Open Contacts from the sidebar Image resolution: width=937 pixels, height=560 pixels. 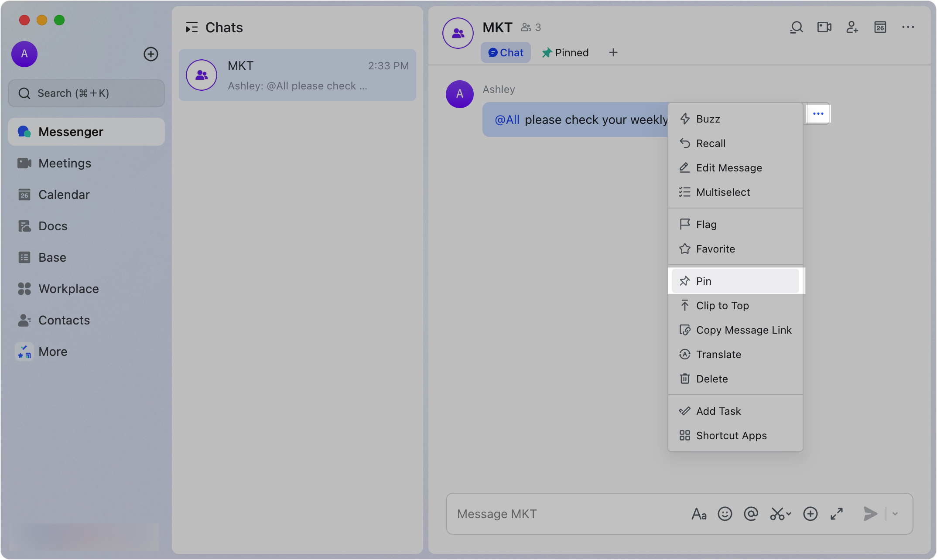pyautogui.click(x=64, y=320)
